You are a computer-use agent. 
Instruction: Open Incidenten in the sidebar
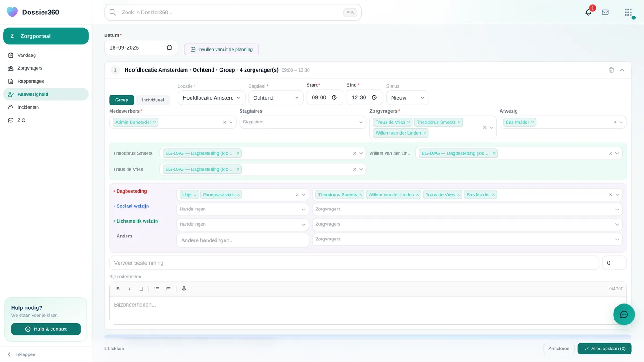46,107
